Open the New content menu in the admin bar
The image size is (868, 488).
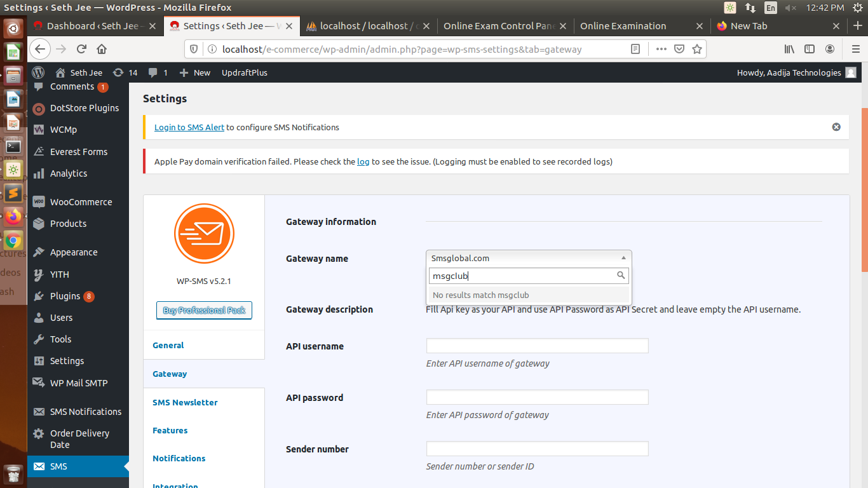tap(194, 72)
